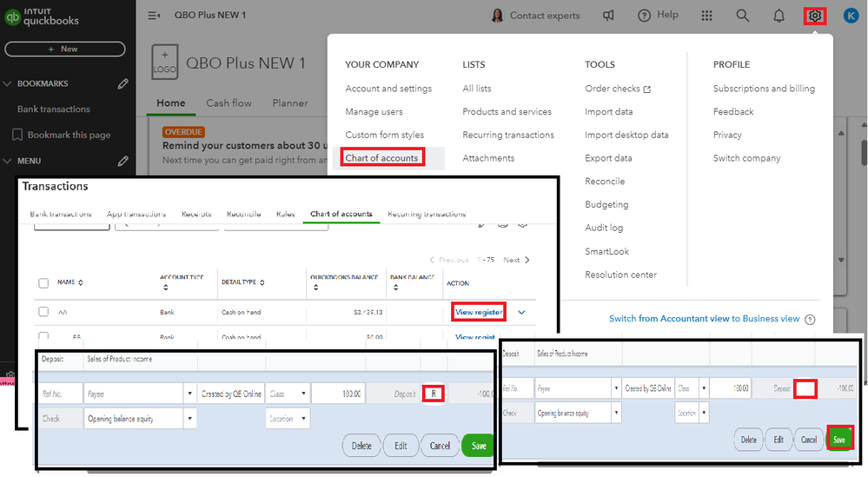Open the Recurring transactions tab
Image resolution: width=868 pixels, height=477 pixels.
427,214
